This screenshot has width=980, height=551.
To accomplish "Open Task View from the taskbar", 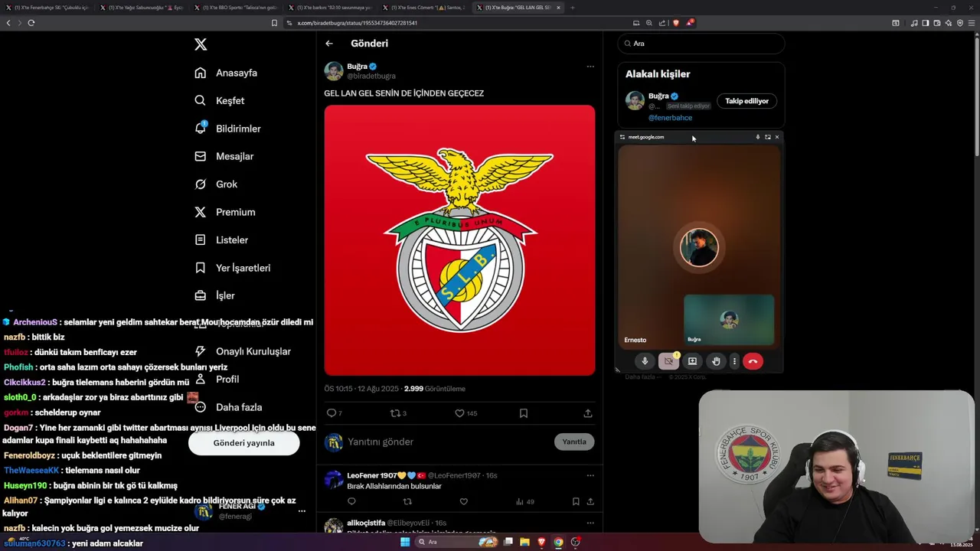I will coord(508,542).
